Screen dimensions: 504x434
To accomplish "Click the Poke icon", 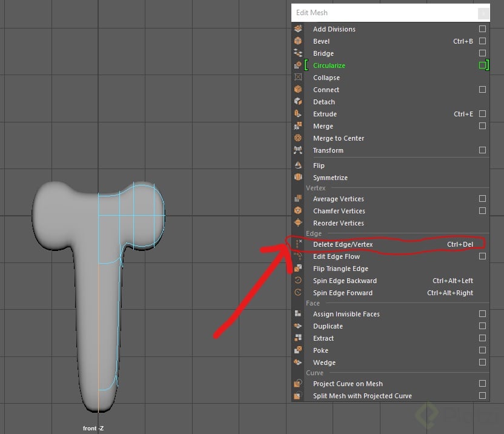I will (x=298, y=350).
